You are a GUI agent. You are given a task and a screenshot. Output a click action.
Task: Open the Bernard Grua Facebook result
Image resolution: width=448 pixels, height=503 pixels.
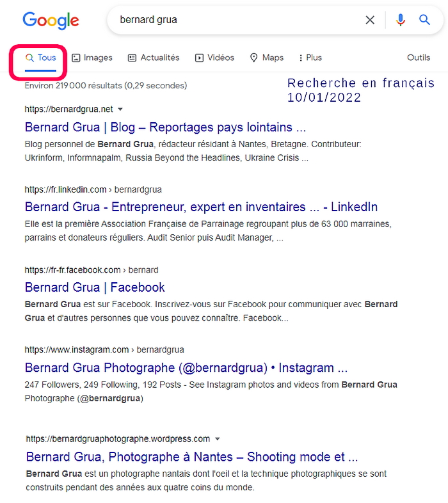[x=95, y=287]
